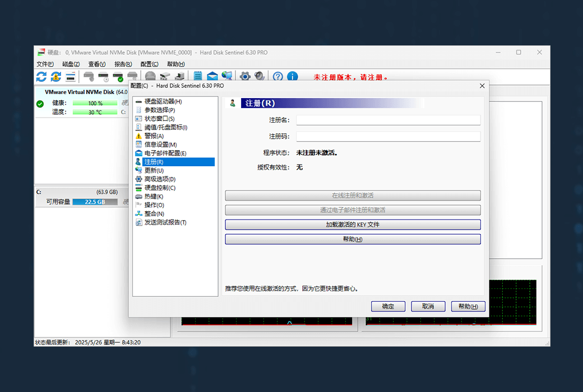
Task: Maximize the Hard Disk Sentinel main window
Action: click(x=519, y=53)
